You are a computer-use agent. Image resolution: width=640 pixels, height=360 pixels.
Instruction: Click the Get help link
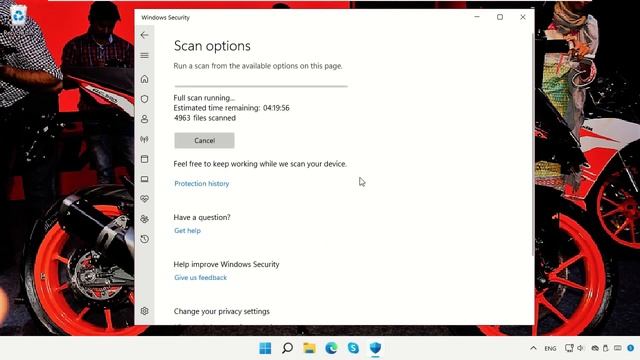click(x=187, y=231)
